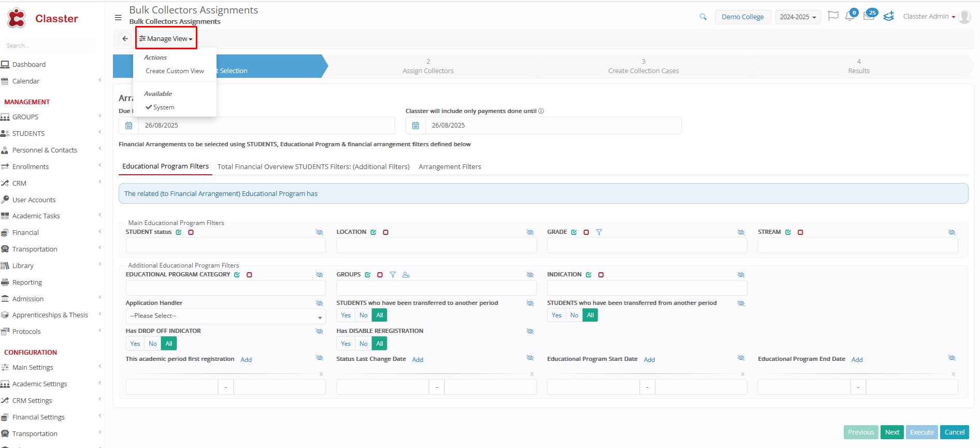Open the 2024-2025 academic year dropdown
980x448 pixels.
[x=798, y=17]
